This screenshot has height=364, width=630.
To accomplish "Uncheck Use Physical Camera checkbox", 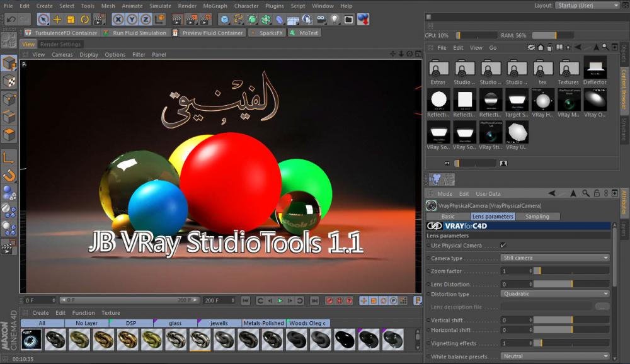I will pyautogui.click(x=503, y=245).
